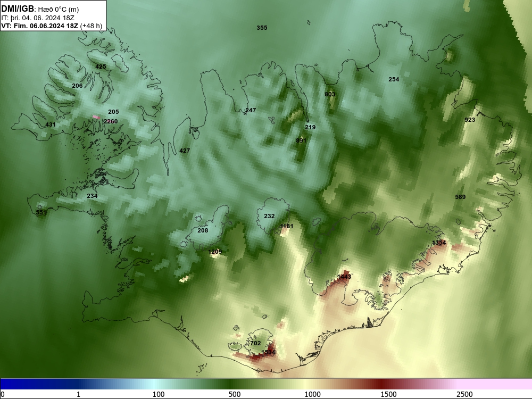Click the 1 tick on color scale
Image resolution: width=532 pixels, height=399 pixels.
(x=78, y=394)
